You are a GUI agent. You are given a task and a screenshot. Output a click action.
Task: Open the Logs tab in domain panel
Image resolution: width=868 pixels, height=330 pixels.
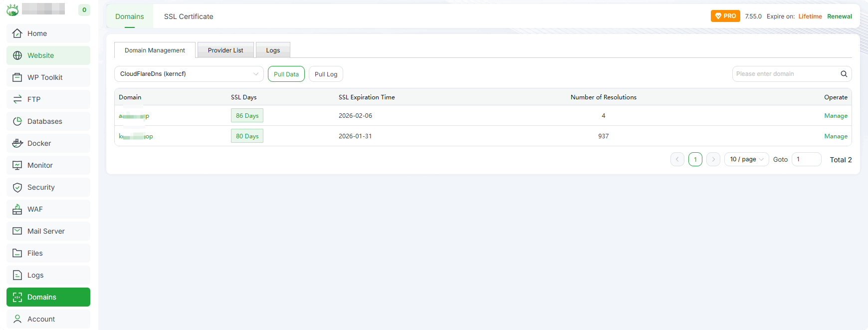click(x=273, y=50)
